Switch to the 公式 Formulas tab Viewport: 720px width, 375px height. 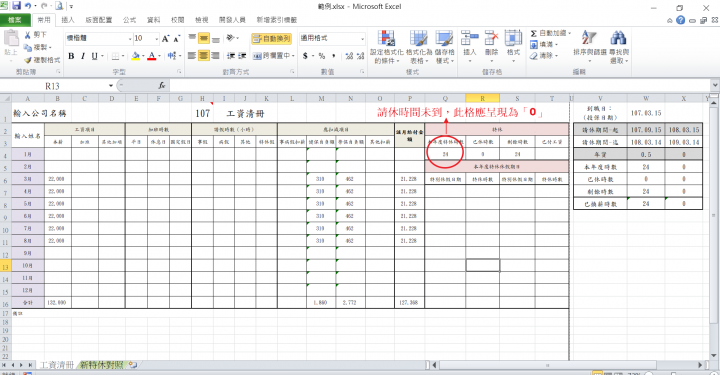[x=129, y=20]
